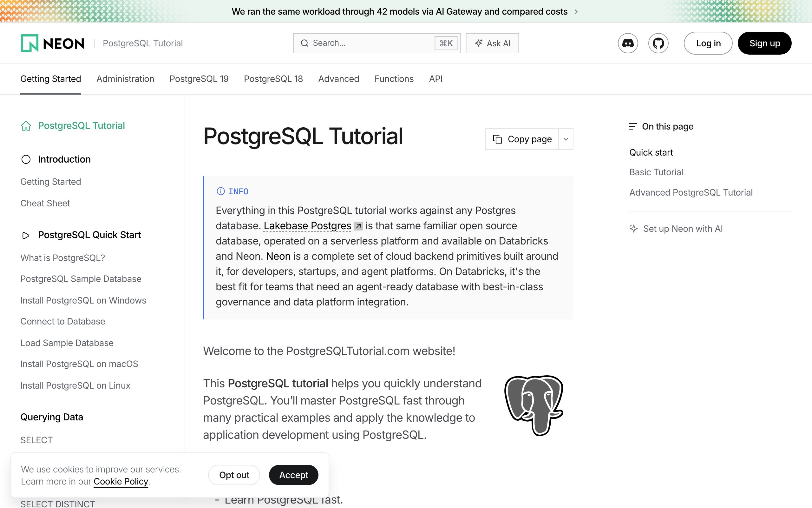Screen dimensions: 812x508
Task: Click the Log in button
Action: pyautogui.click(x=708, y=43)
